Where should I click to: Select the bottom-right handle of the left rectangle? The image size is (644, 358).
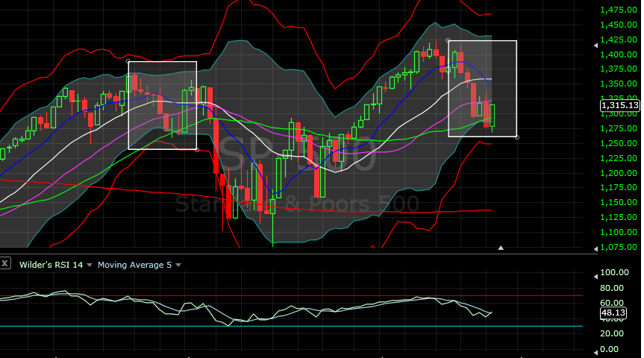click(x=197, y=150)
